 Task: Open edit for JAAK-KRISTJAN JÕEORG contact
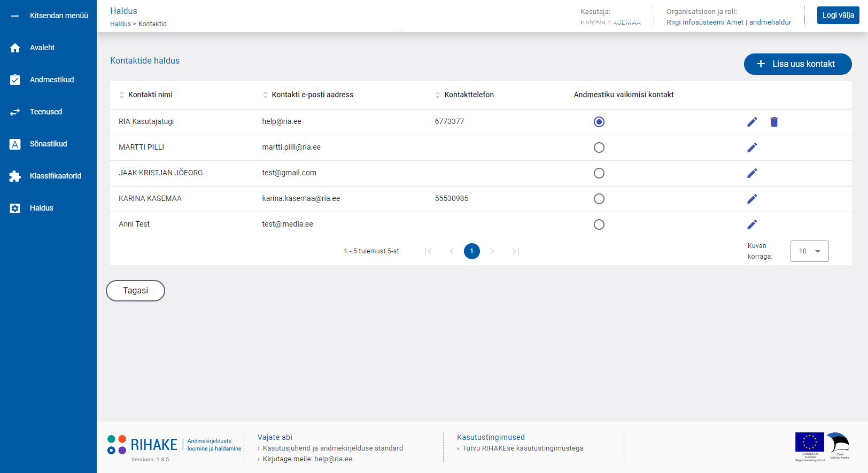click(752, 173)
